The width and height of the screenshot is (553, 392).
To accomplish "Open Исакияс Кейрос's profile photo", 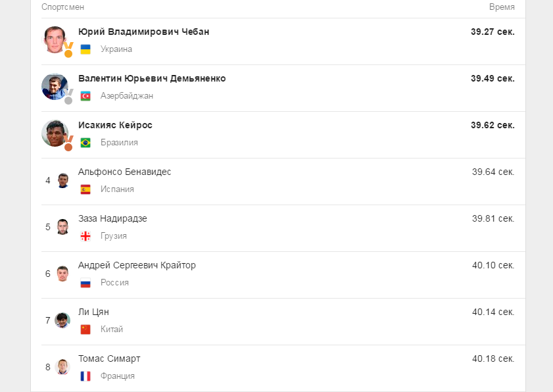I will tap(55, 133).
